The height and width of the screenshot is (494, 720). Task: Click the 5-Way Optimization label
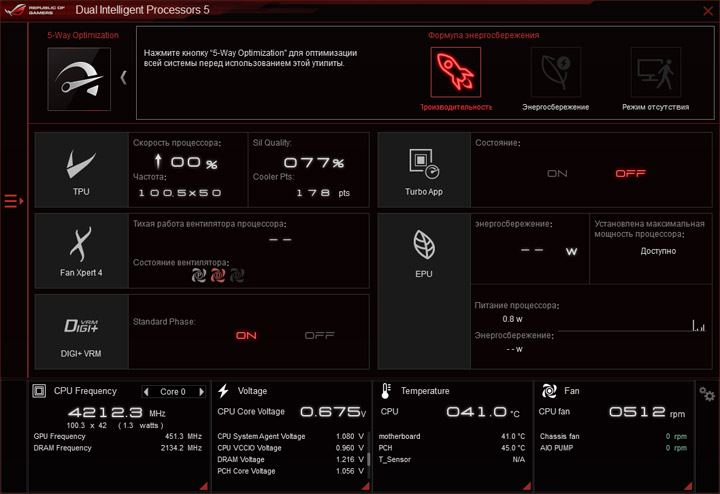(x=83, y=35)
